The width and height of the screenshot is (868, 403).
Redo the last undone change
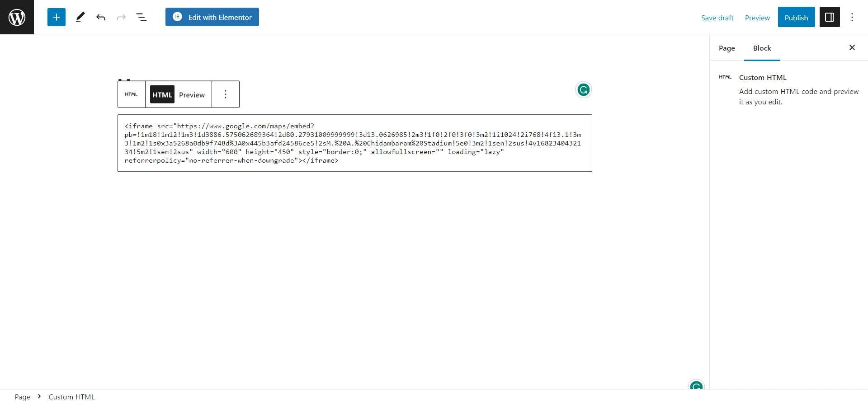pos(121,17)
